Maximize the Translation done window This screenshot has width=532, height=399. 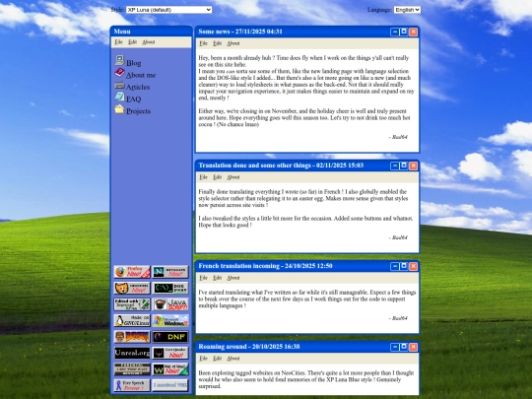[404, 166]
